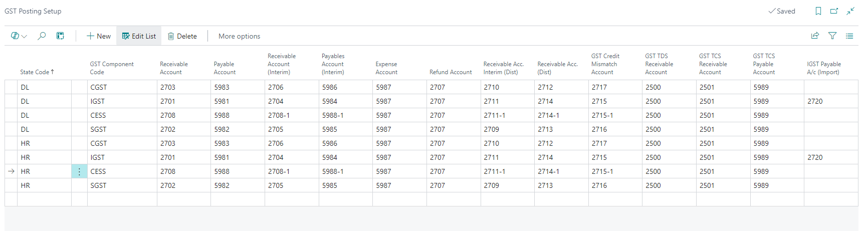Viewport: 868px width, 231px height.
Task: Open More options menu
Action: coord(239,36)
